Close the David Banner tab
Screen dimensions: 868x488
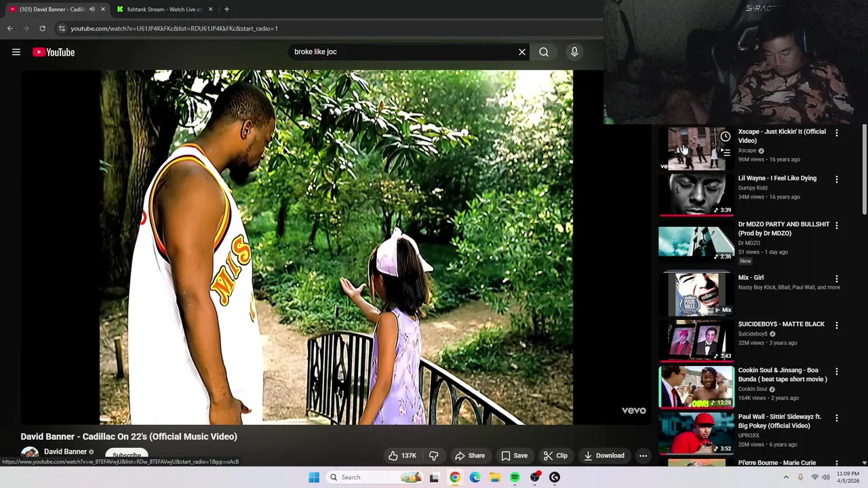click(x=103, y=9)
